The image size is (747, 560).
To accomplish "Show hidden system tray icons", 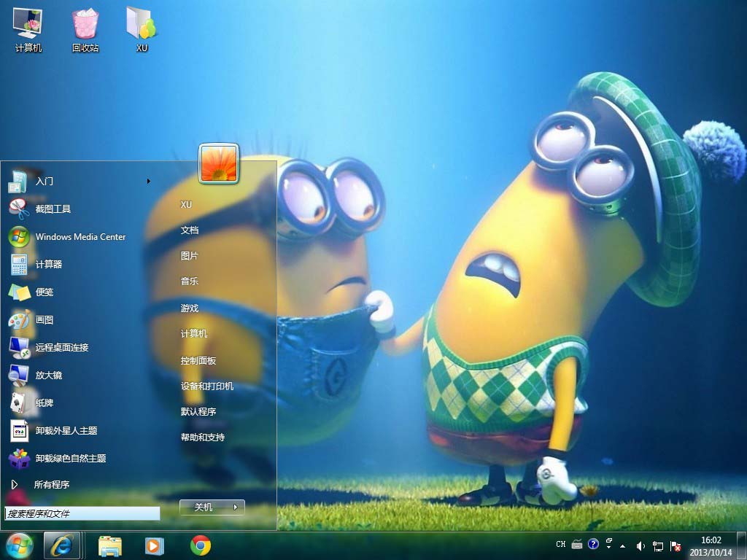I will click(x=622, y=545).
